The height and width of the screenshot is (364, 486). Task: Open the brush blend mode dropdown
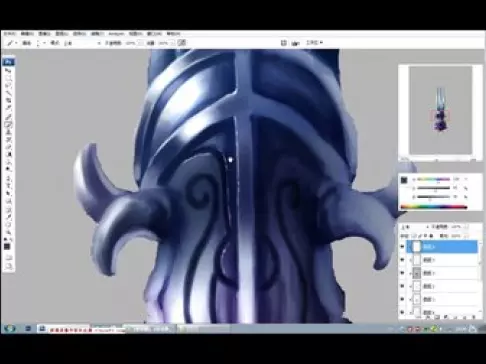pyautogui.click(x=82, y=43)
